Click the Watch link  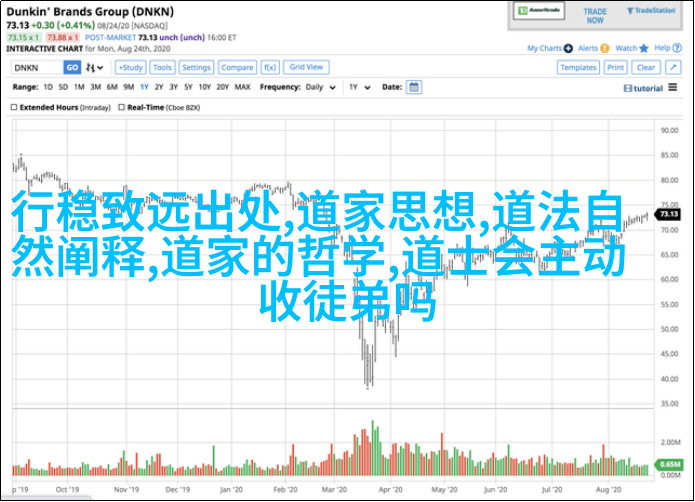pyautogui.click(x=626, y=48)
